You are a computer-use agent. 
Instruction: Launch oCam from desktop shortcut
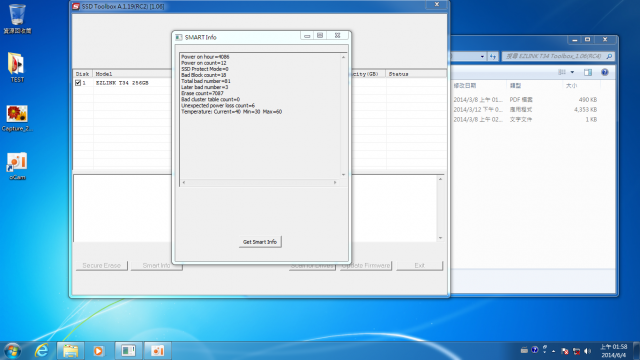17,166
